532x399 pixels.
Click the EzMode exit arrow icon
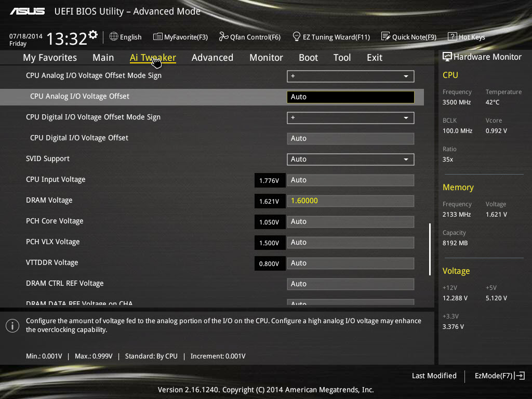(520, 376)
